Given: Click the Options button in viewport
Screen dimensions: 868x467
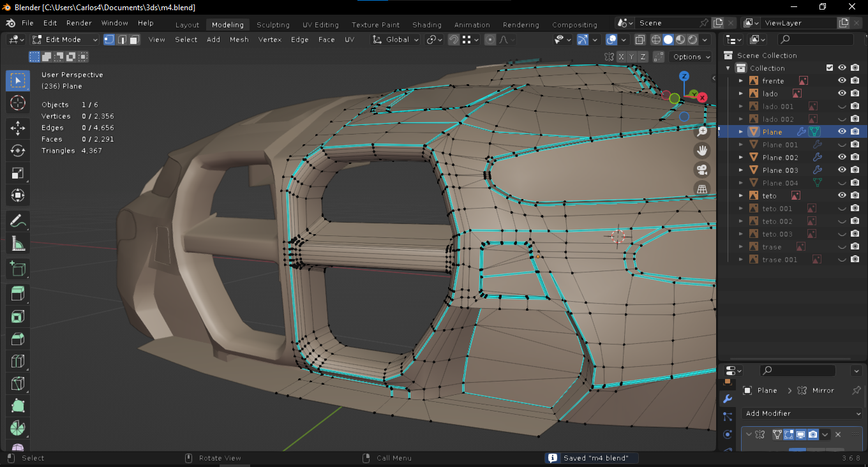Looking at the screenshot, I should click(x=691, y=57).
